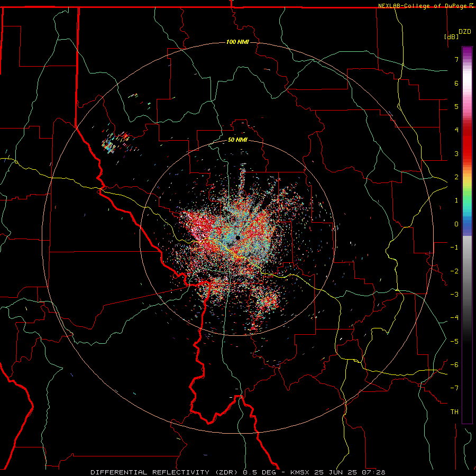Click the 3 value on color scale

[456, 153]
